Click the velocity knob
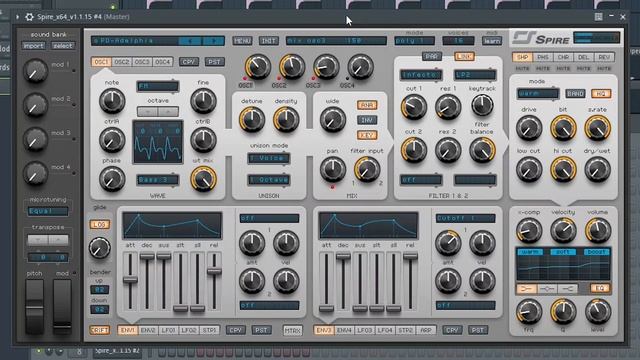 point(563,230)
